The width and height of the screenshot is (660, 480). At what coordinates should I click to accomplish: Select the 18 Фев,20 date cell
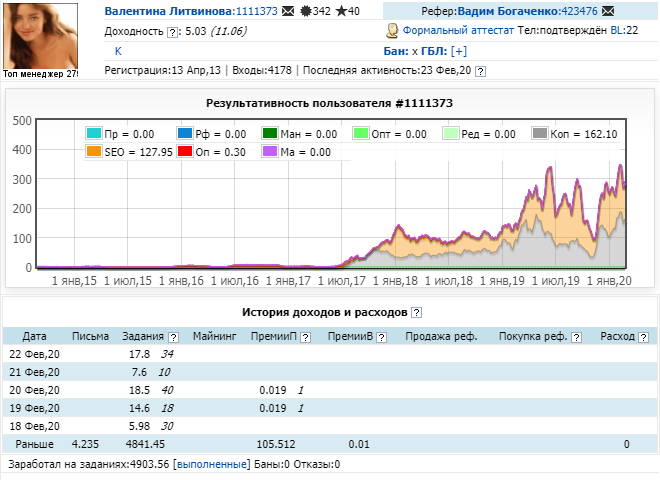pos(35,426)
